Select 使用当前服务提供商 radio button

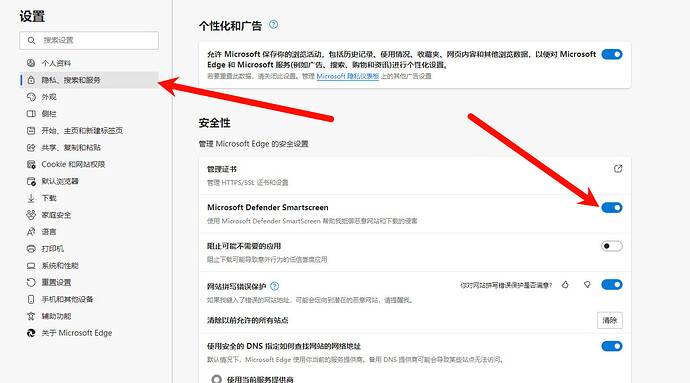[x=217, y=379]
